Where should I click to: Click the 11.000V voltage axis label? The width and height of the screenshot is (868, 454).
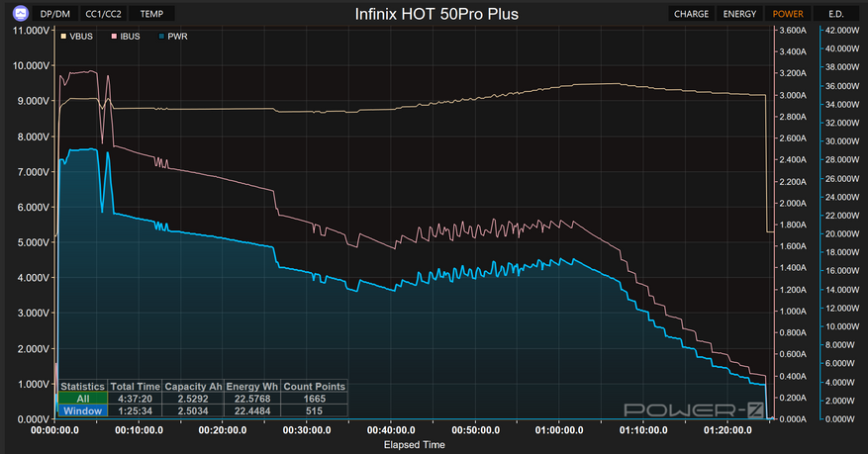pyautogui.click(x=31, y=31)
